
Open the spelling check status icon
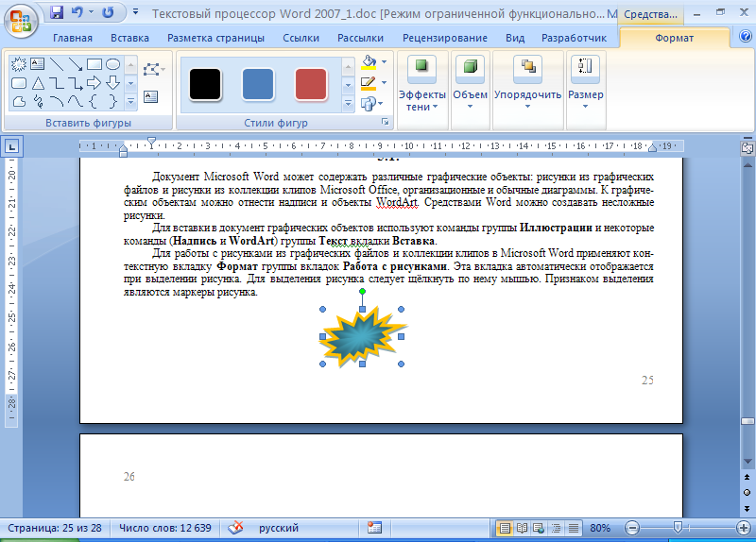pos(235,528)
